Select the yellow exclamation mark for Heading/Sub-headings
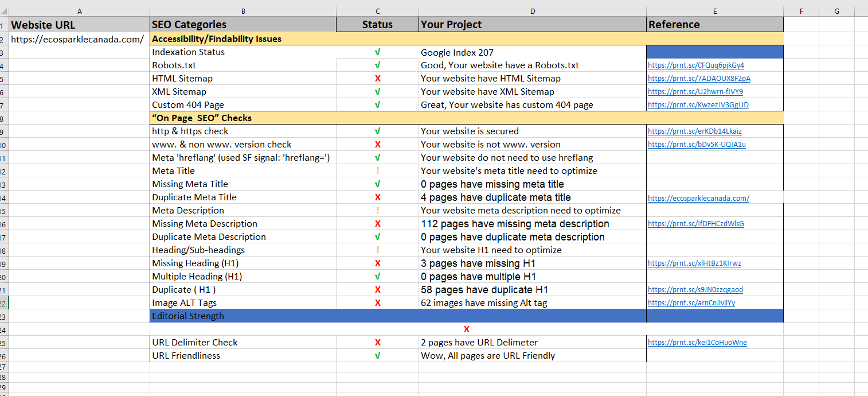The image size is (868, 396). 377,250
